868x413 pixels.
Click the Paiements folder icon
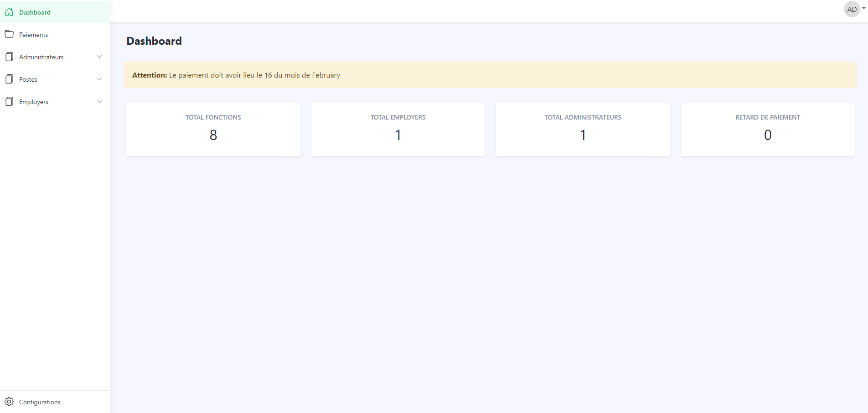(x=9, y=34)
